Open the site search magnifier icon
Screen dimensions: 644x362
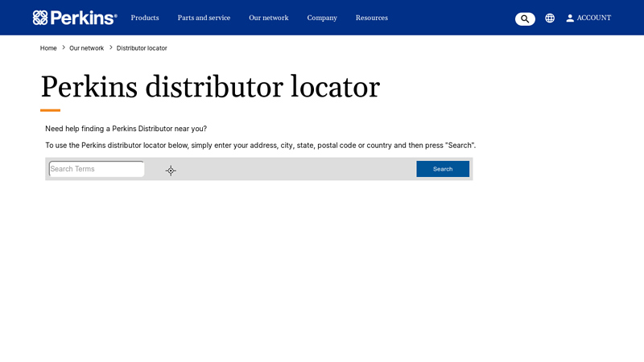tap(525, 19)
